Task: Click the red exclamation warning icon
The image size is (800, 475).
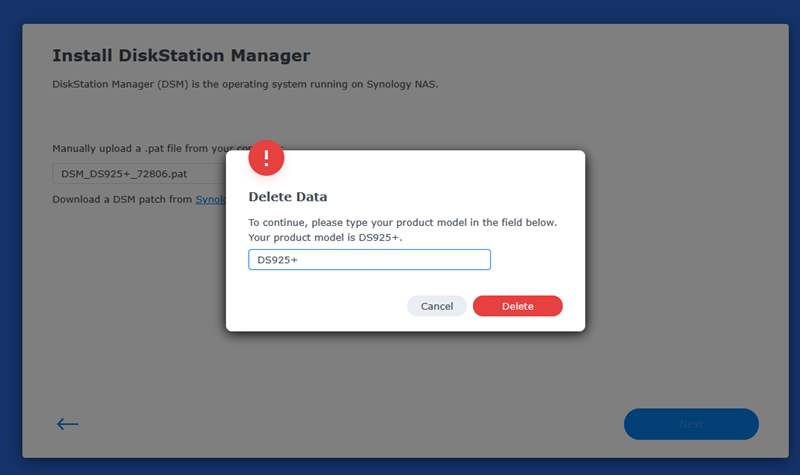Action: tap(266, 158)
